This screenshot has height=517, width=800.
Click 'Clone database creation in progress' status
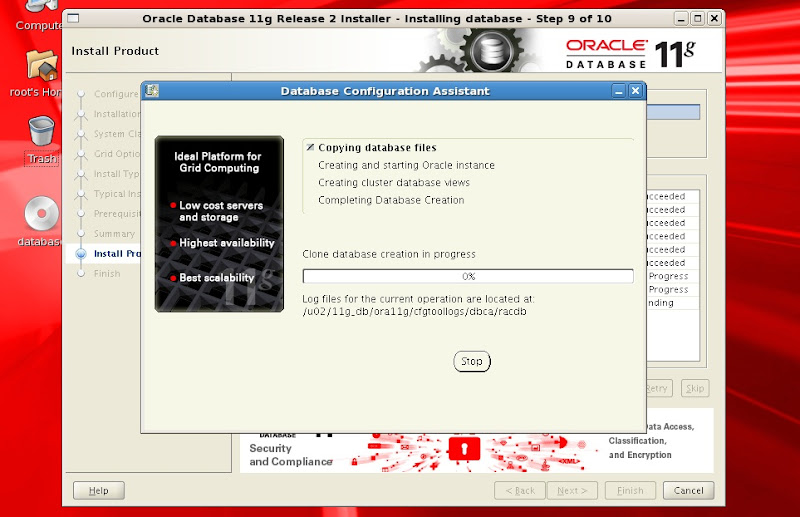pyautogui.click(x=389, y=254)
